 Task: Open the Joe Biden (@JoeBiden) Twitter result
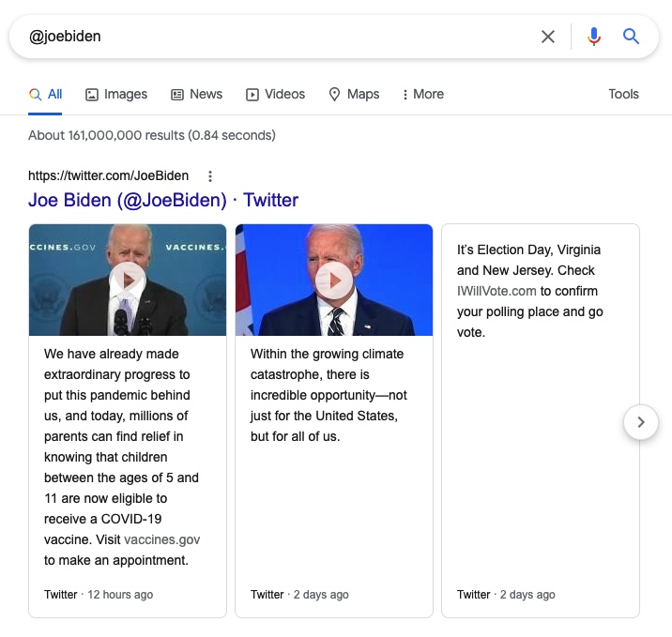163,200
